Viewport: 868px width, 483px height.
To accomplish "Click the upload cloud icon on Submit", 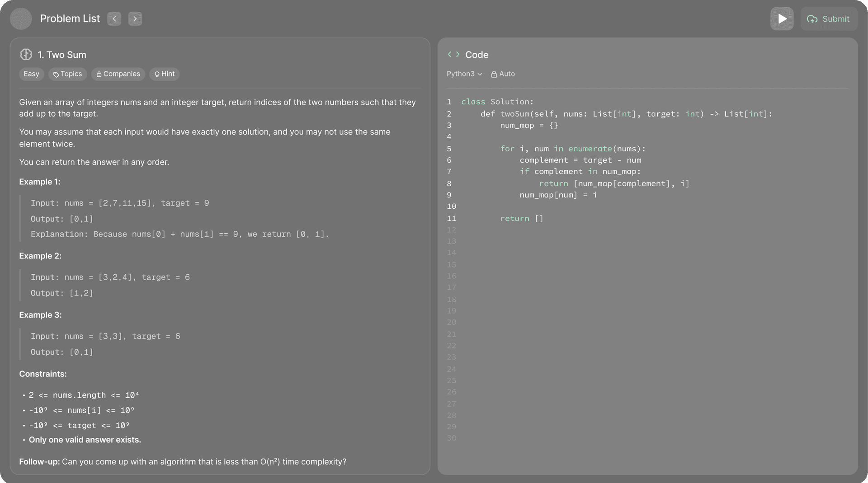I will 813,19.
